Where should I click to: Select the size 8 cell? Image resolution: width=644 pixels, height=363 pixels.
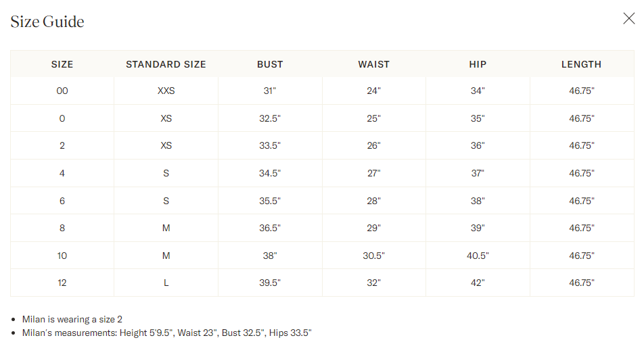62,228
